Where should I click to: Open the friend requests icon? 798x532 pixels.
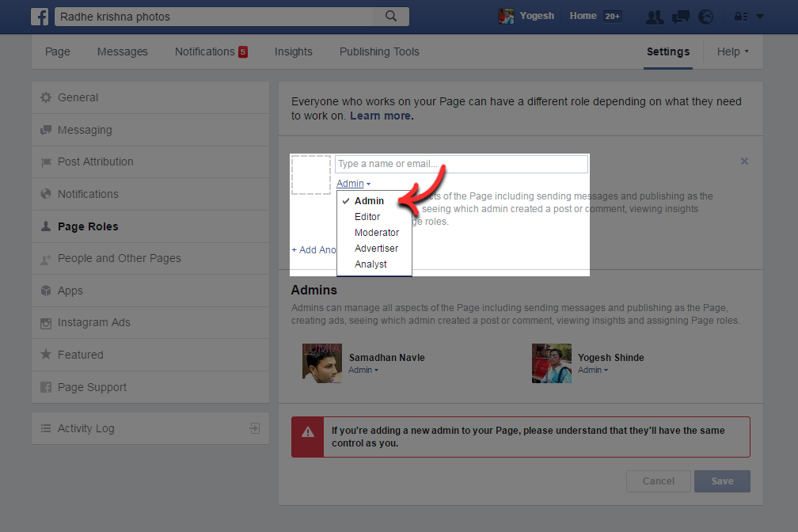point(655,17)
